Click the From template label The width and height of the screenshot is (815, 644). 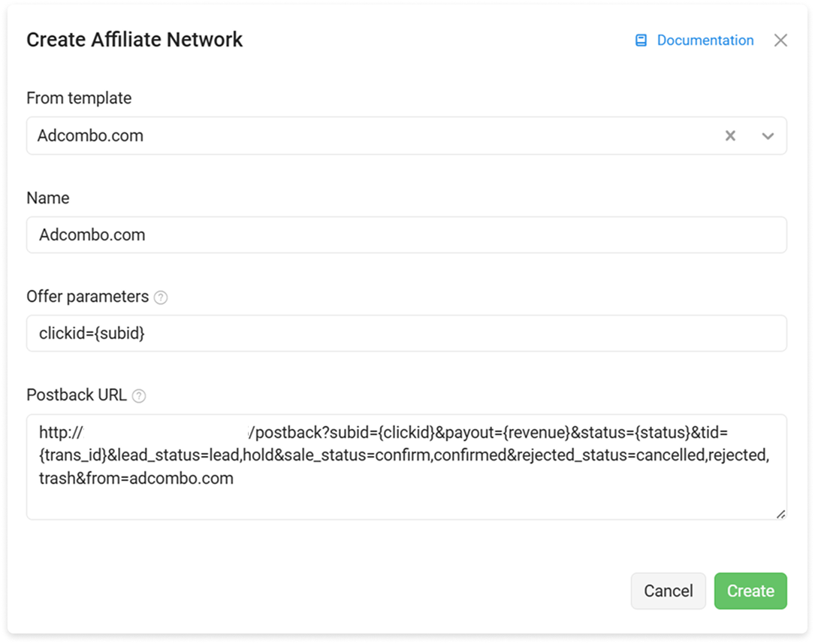click(x=79, y=98)
